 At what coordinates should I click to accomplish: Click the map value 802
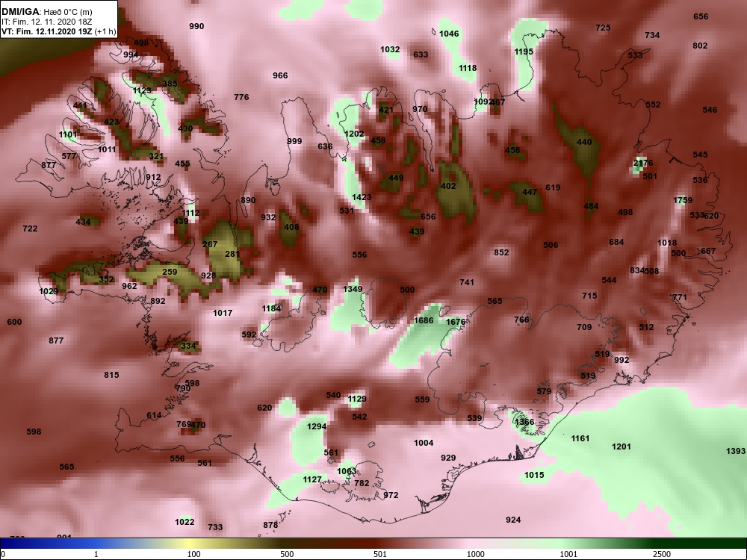coord(700,46)
